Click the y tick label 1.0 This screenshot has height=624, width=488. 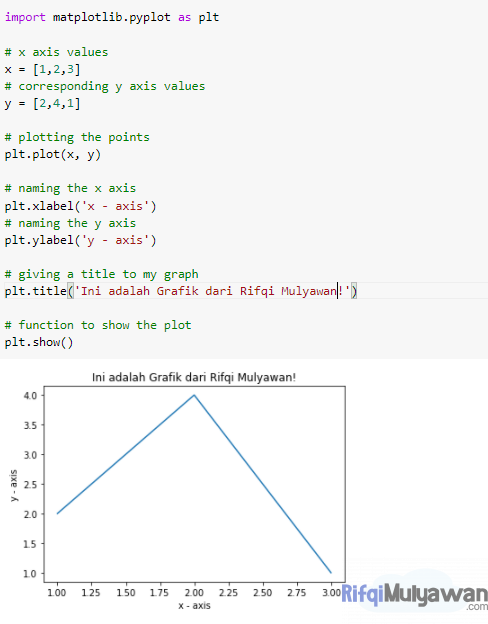click(30, 574)
